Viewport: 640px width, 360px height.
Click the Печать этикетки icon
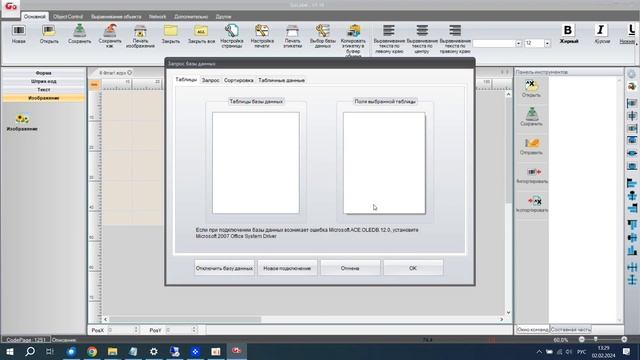coord(292,31)
